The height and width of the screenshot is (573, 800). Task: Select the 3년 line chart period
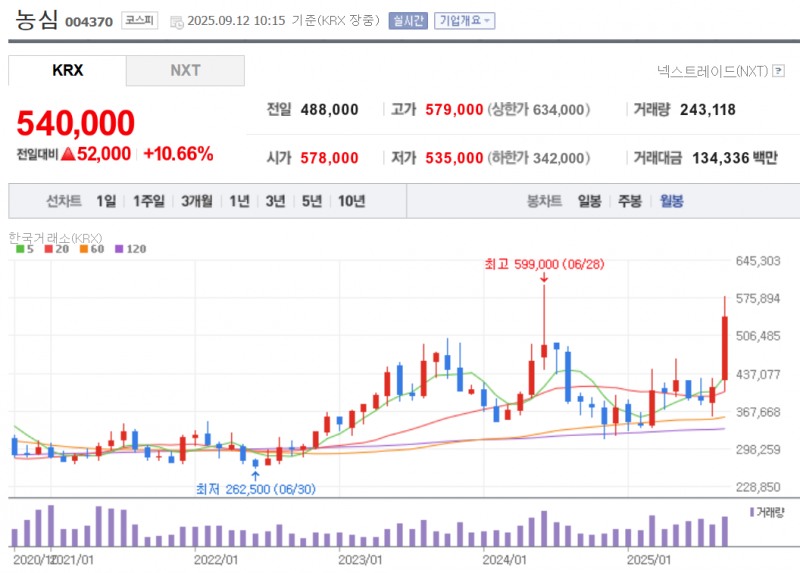coord(275,201)
